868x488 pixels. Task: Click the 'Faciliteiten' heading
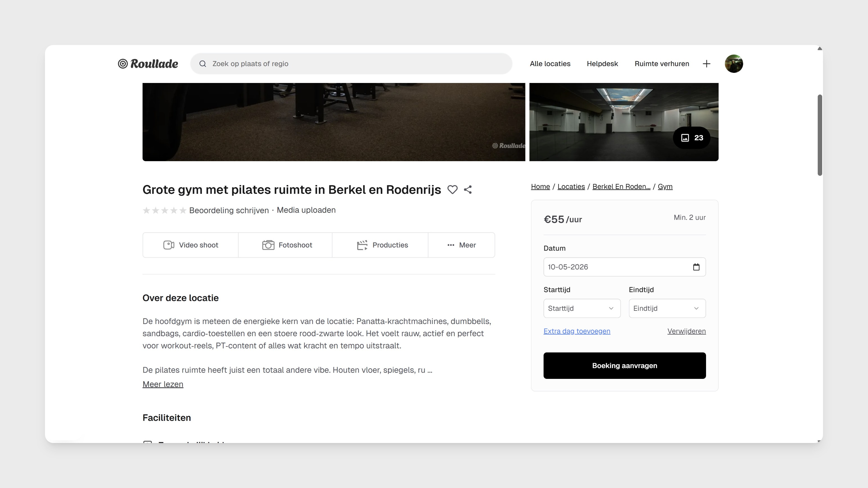tap(166, 418)
